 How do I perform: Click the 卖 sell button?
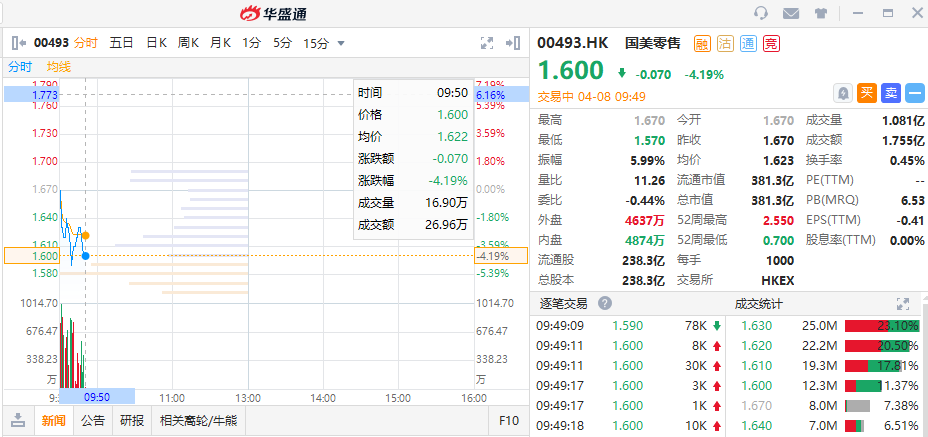click(891, 93)
